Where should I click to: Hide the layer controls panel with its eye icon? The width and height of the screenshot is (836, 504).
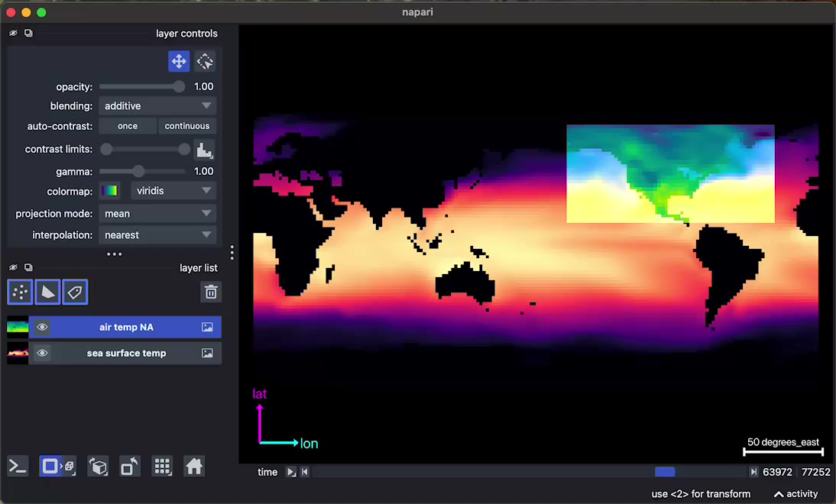13,33
